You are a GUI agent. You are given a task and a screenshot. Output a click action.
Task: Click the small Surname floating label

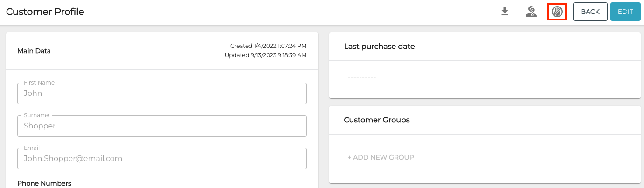(x=36, y=115)
